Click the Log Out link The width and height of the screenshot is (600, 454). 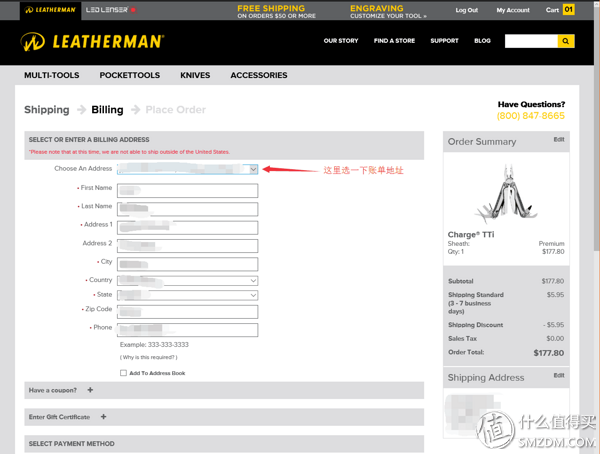point(466,10)
